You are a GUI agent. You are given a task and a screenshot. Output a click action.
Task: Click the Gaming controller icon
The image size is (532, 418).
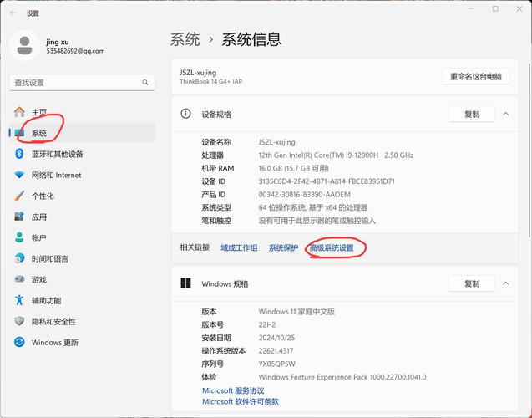pyautogui.click(x=19, y=279)
